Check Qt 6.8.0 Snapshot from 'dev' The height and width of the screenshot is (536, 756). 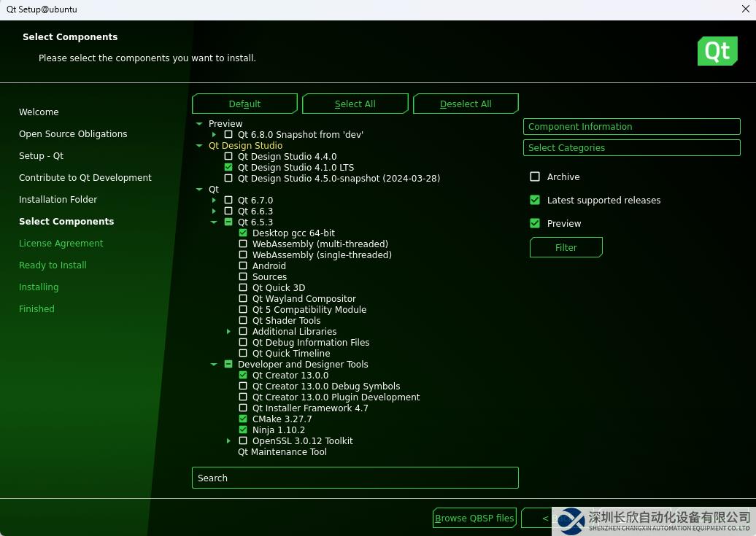pyautogui.click(x=228, y=134)
